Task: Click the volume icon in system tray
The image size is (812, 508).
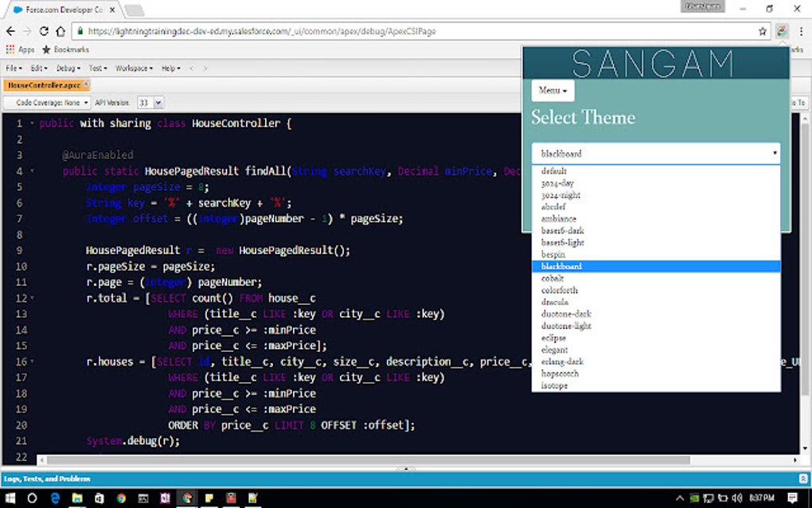Action: click(x=737, y=498)
